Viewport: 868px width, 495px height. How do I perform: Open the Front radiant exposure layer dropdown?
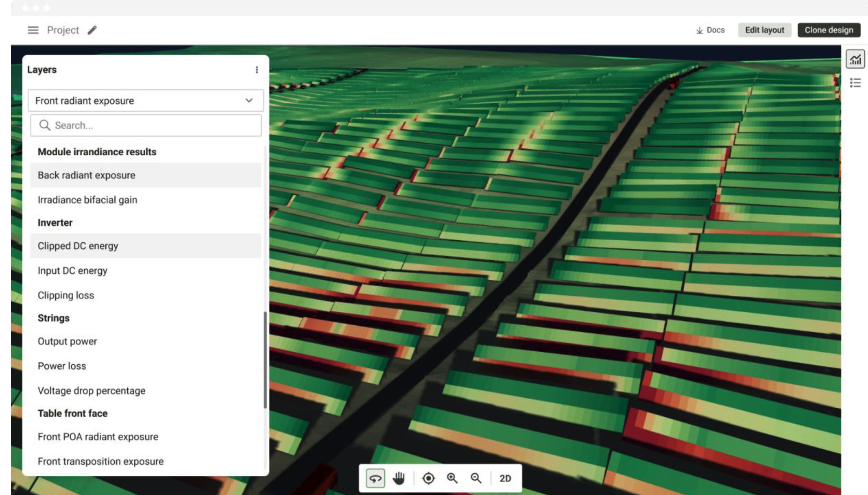(249, 100)
